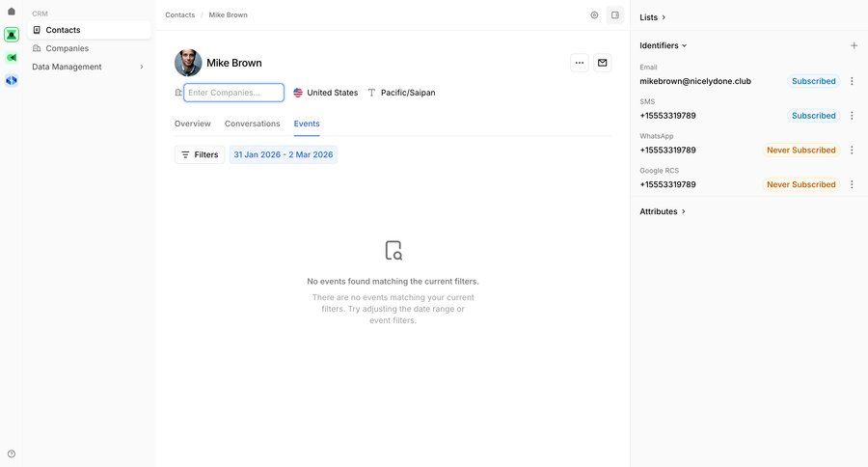Image resolution: width=868 pixels, height=467 pixels.
Task: Click Mike Brown's profile avatar
Action: pos(188,63)
